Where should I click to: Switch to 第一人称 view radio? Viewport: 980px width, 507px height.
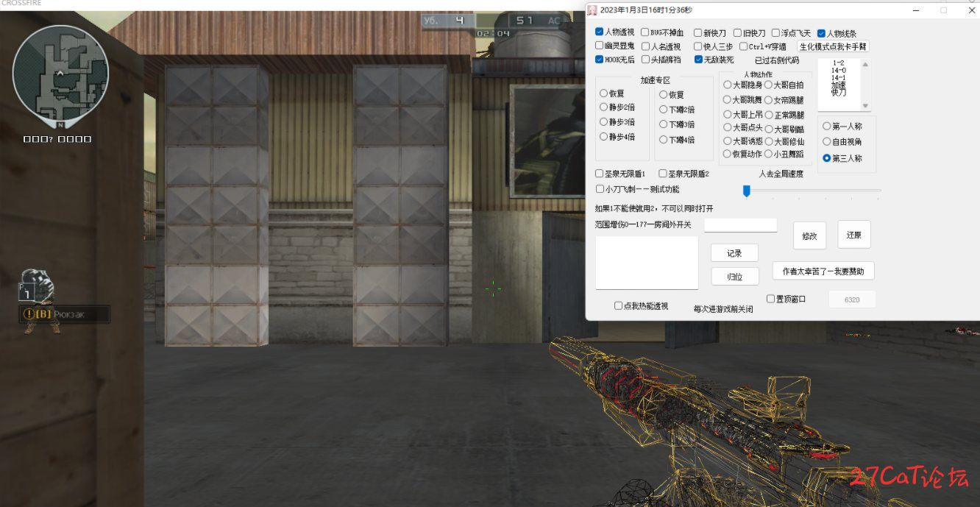point(827,126)
